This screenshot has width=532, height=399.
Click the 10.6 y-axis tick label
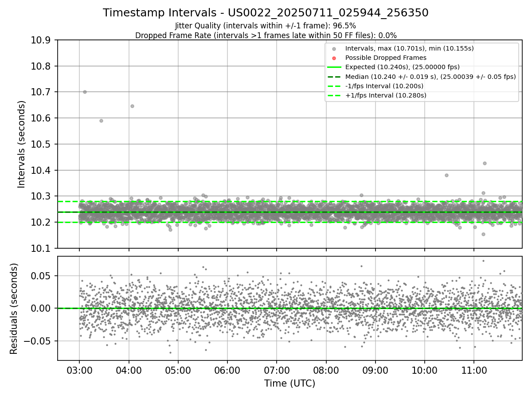[41, 118]
